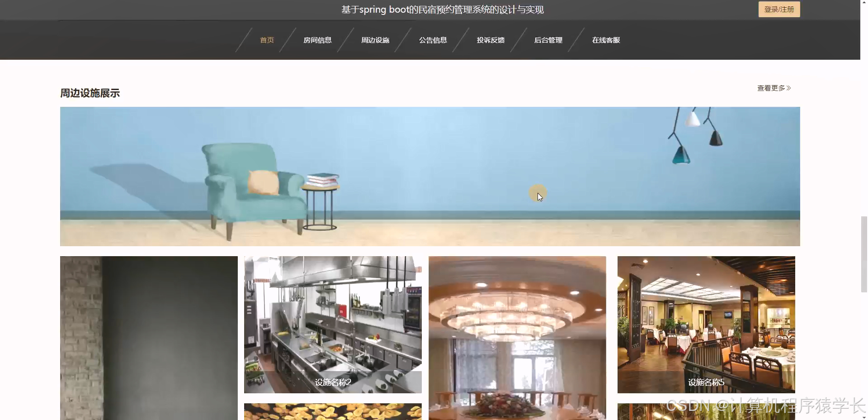Image resolution: width=868 pixels, height=420 pixels.
Task: Open the 公告信息 page
Action: [x=433, y=40]
